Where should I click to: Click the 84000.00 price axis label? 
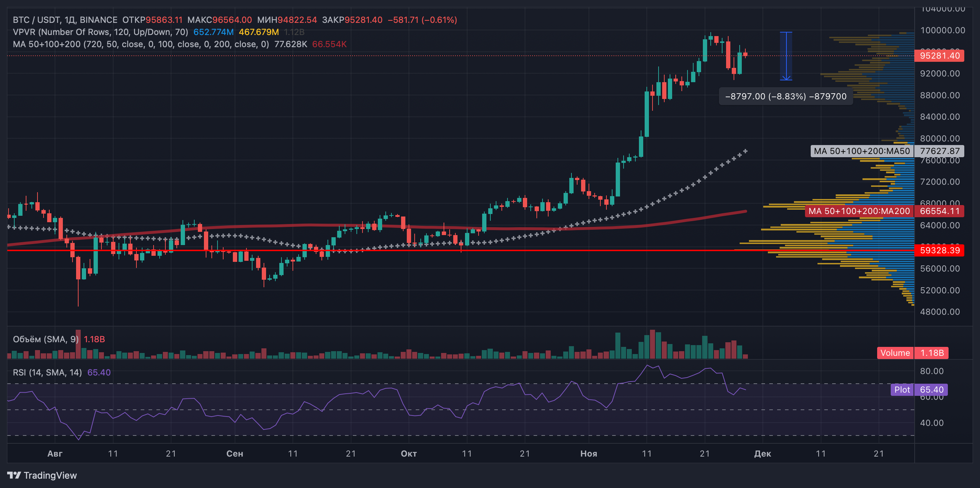940,117
